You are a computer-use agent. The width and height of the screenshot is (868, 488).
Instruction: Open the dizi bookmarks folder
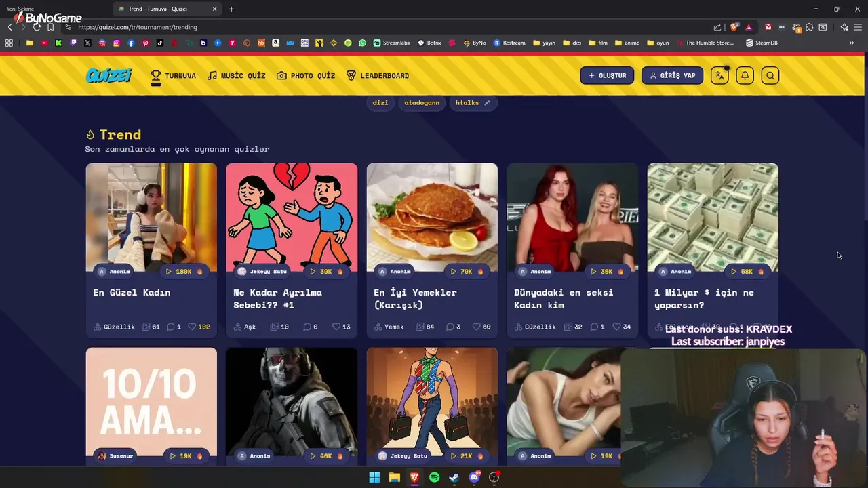click(x=572, y=43)
